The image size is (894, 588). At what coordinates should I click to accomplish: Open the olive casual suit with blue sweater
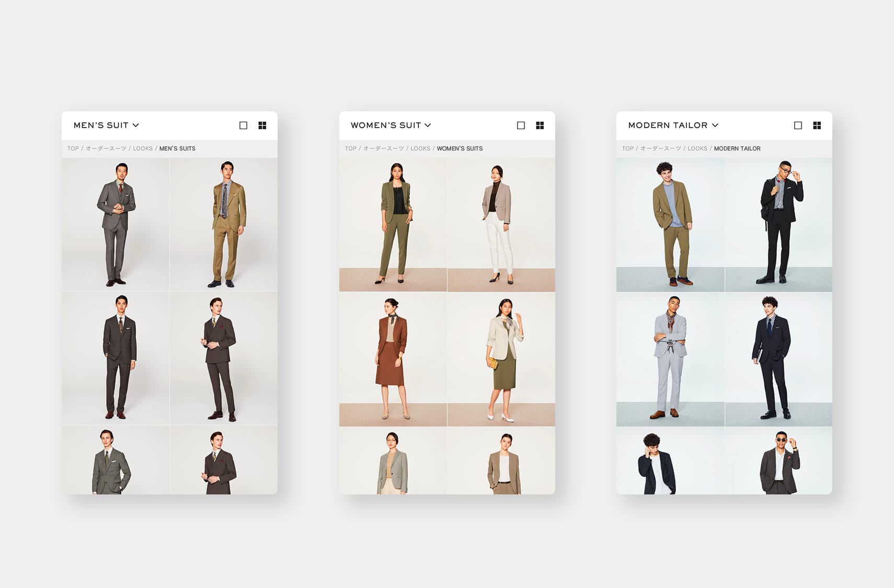(x=670, y=224)
